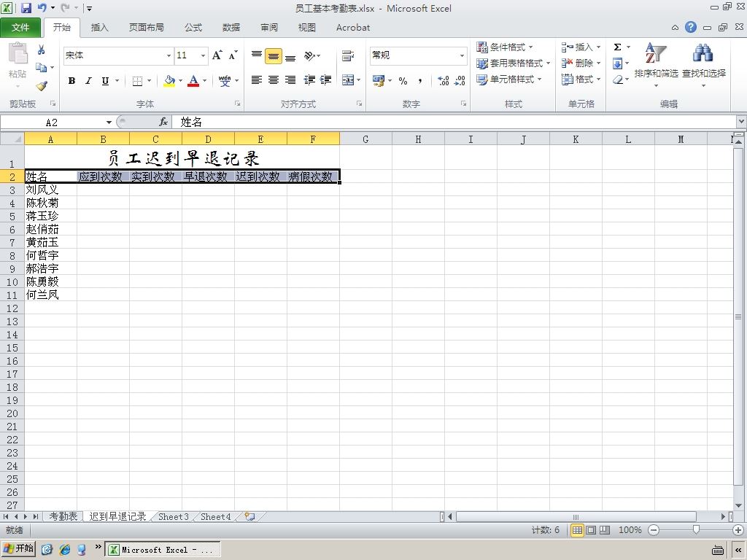
Task: Expand the Insert cells (插入) dropdown
Action: click(598, 47)
